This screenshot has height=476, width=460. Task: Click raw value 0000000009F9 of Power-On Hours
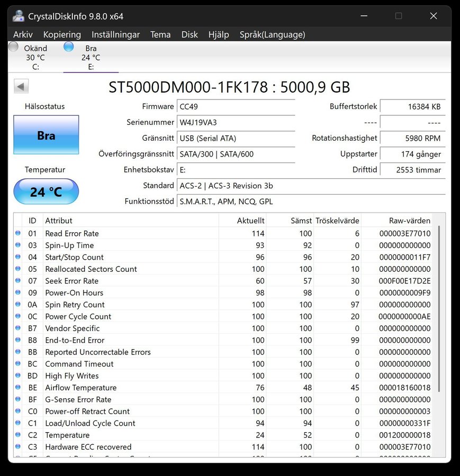(x=405, y=292)
